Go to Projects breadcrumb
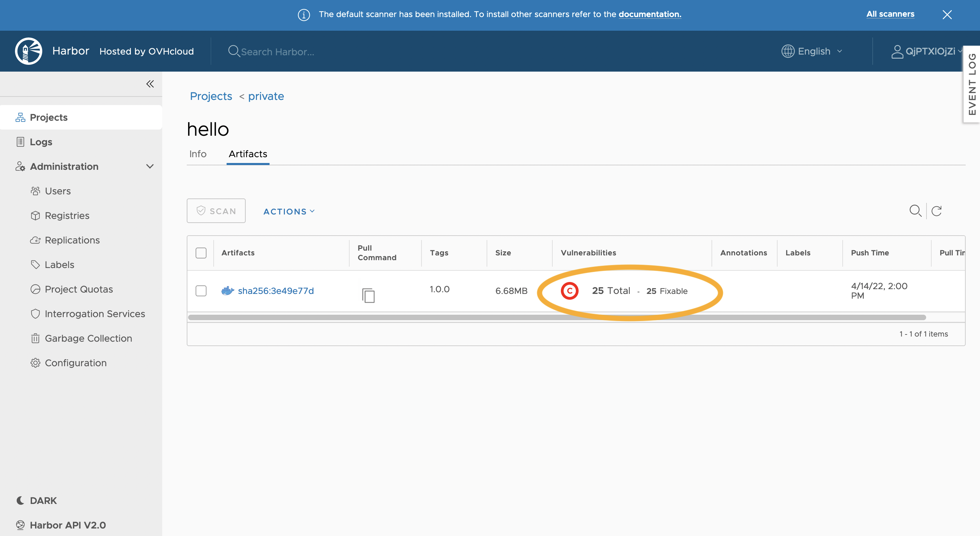This screenshot has width=980, height=536. click(211, 96)
